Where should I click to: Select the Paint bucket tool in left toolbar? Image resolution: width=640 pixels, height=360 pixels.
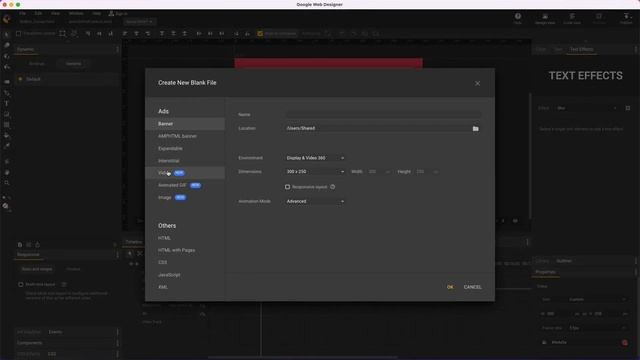pos(7,135)
